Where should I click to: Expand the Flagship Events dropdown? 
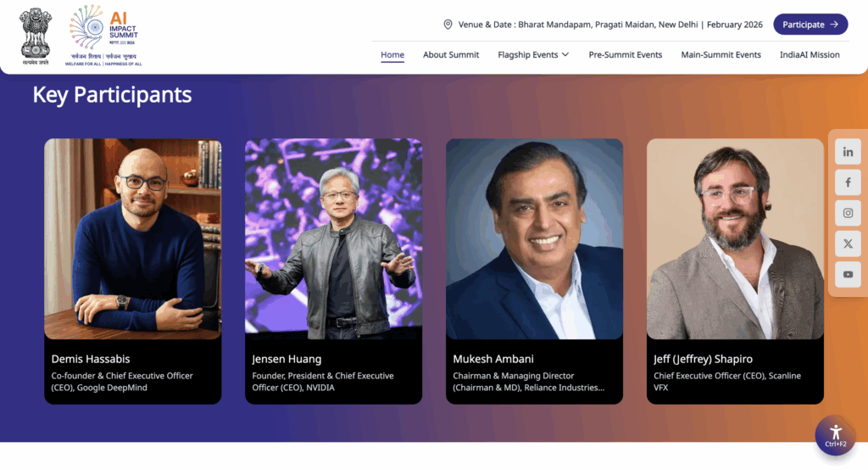533,55
